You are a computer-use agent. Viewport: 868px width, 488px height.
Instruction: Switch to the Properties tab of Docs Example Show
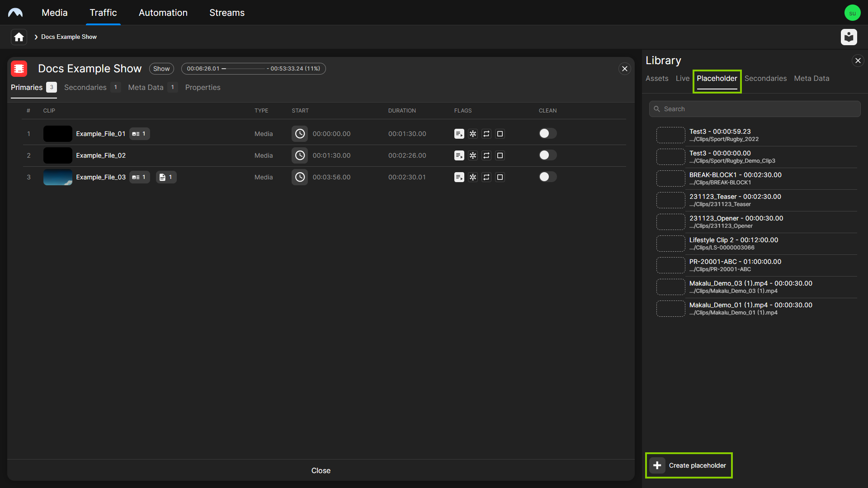(x=203, y=87)
